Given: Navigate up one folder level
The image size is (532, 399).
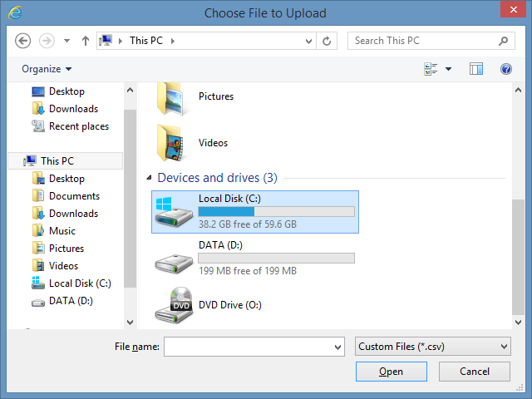Looking at the screenshot, I should [86, 41].
